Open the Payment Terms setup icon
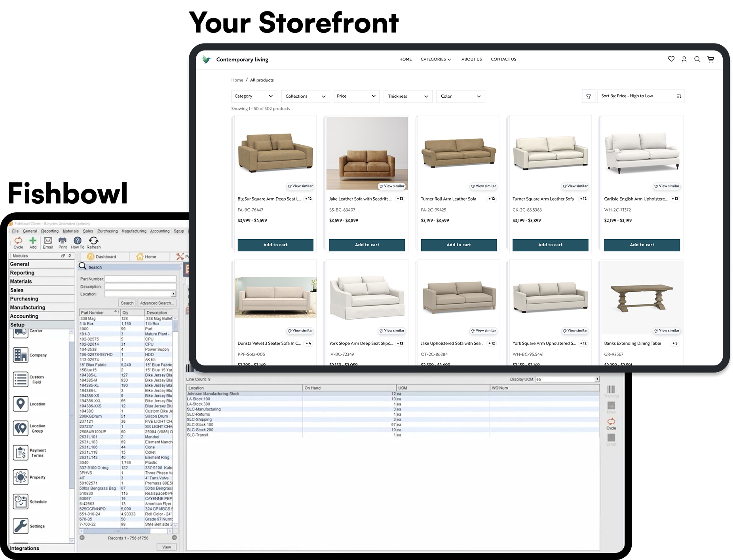Viewport: 733px width, 560px height. (x=21, y=453)
